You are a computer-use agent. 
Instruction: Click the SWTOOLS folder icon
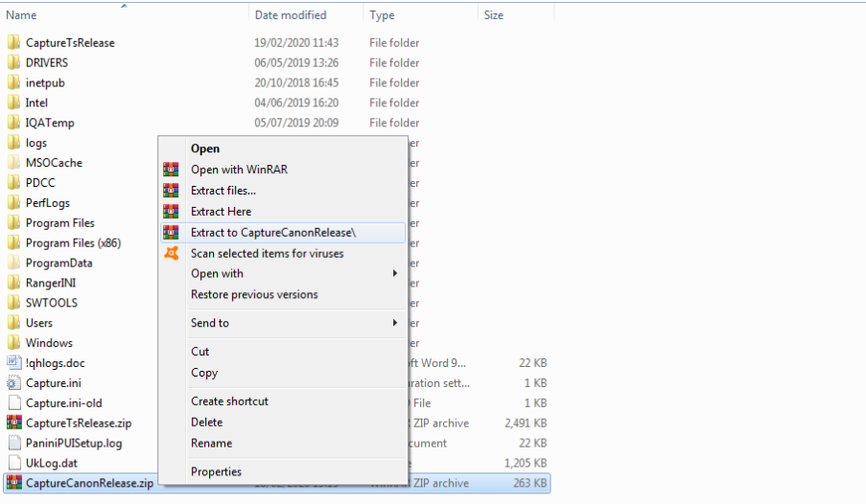(13, 303)
